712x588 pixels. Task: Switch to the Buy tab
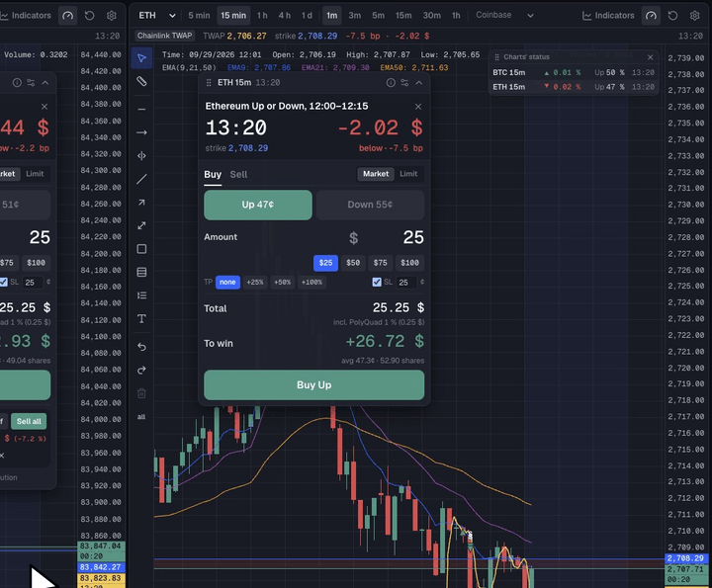point(213,174)
